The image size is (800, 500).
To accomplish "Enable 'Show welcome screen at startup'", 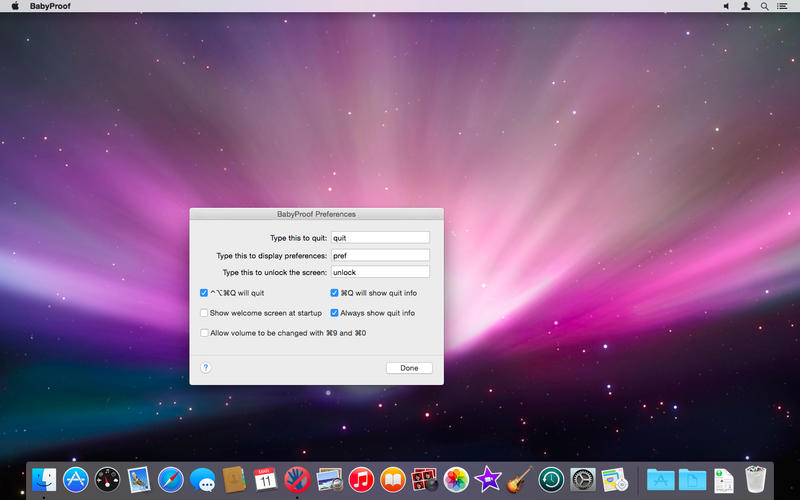I will (204, 313).
